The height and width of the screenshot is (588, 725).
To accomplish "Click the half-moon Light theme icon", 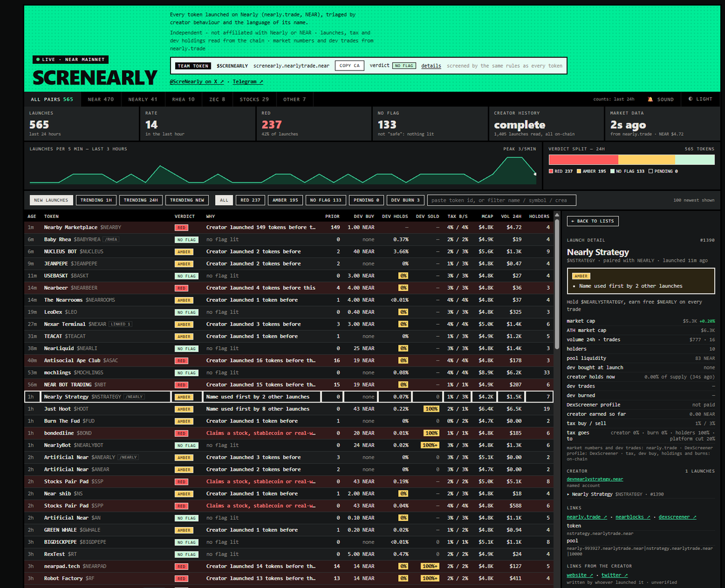I will [691, 99].
